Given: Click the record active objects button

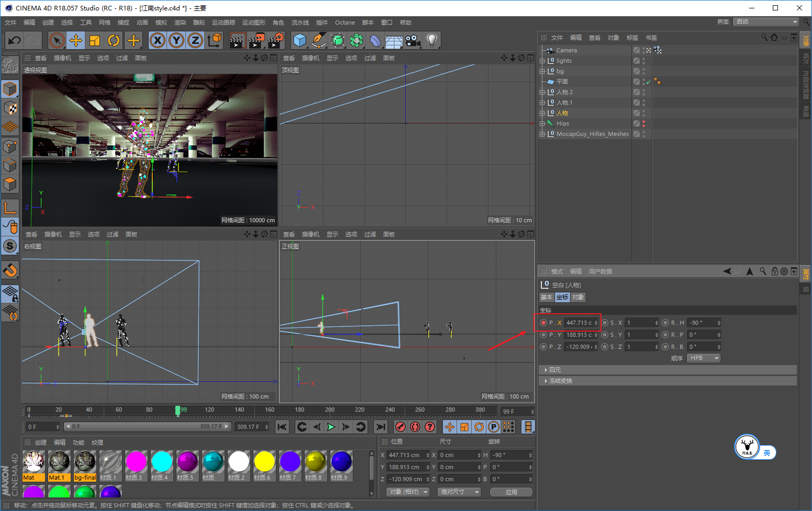Looking at the screenshot, I should tap(401, 427).
